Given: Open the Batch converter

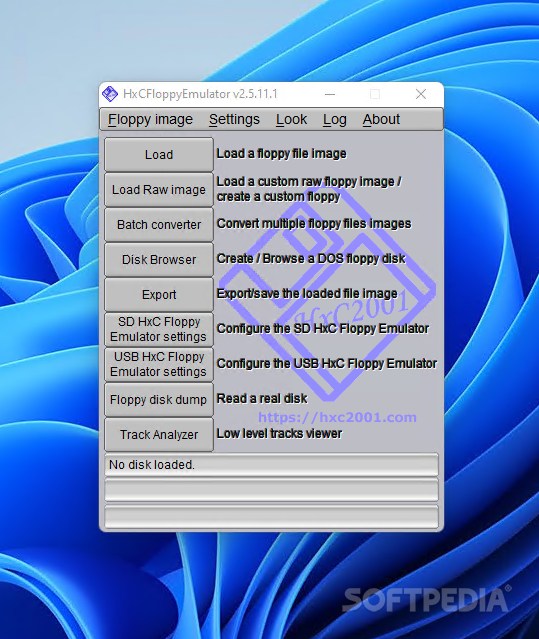Looking at the screenshot, I should pos(159,225).
